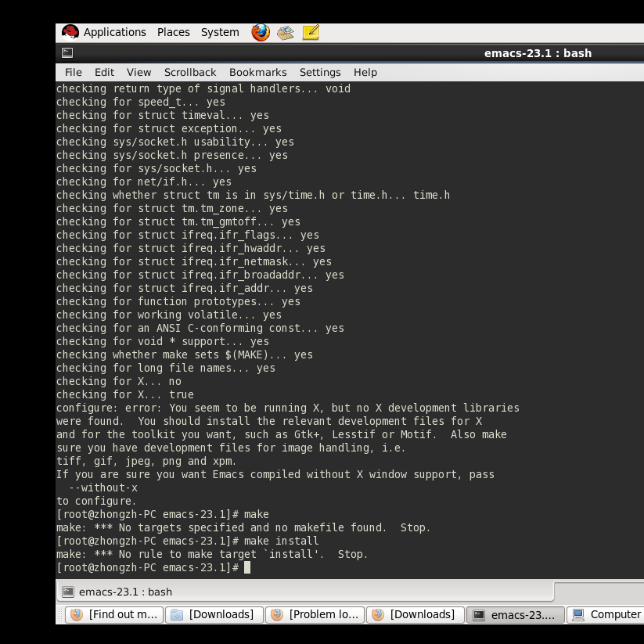Click 'tiff, gif, jpeg, png and xpm.' line

coord(146,461)
